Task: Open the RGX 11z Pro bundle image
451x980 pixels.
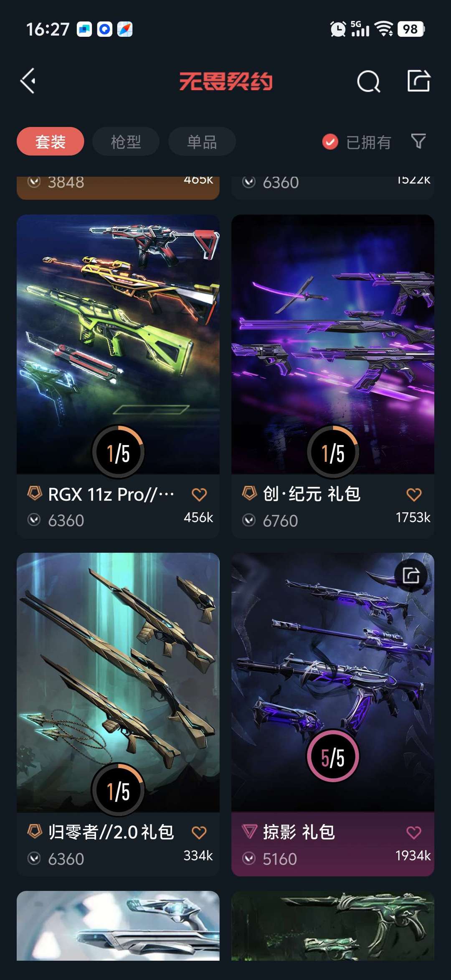Action: click(x=118, y=344)
